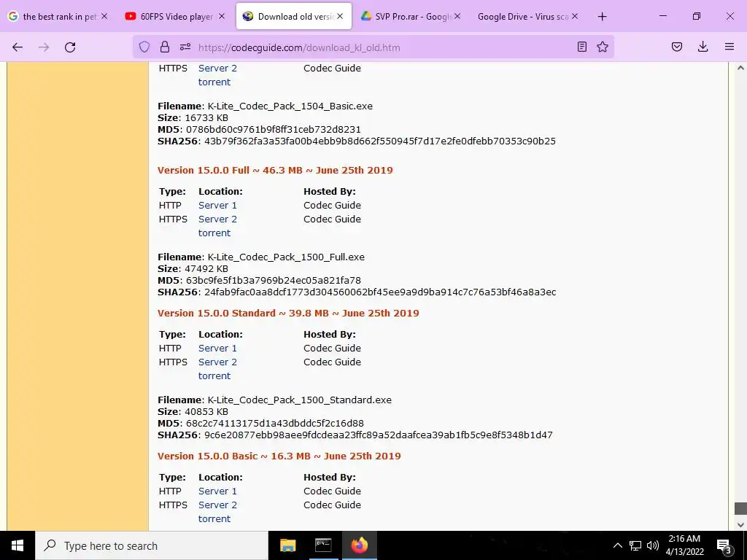
Task: Click filename K-Lite_Codec_Pack_1500_Standard.exe
Action: pyautogui.click(x=300, y=400)
